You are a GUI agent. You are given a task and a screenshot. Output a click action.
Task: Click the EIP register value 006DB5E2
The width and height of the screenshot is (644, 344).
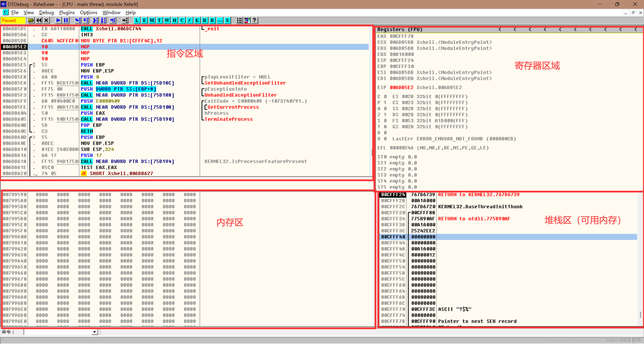(x=401, y=87)
